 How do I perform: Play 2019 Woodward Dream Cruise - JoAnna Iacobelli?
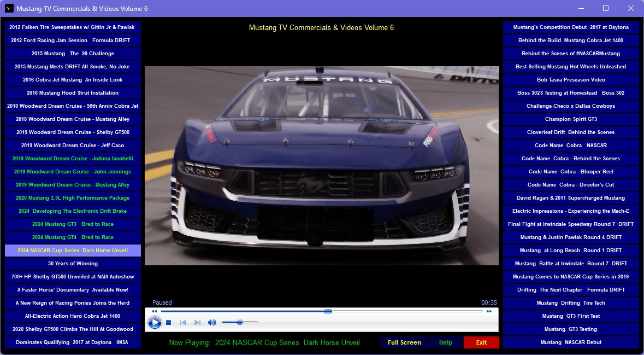73,159
